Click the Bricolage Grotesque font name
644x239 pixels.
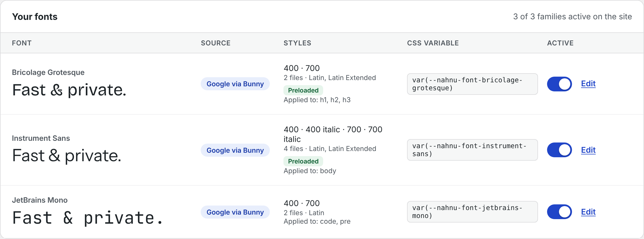pos(48,72)
